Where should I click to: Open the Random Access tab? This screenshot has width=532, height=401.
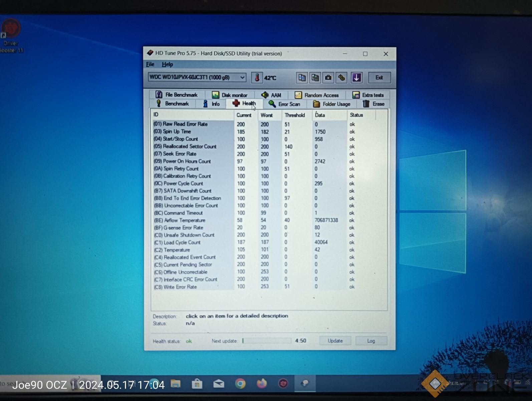tap(317, 95)
